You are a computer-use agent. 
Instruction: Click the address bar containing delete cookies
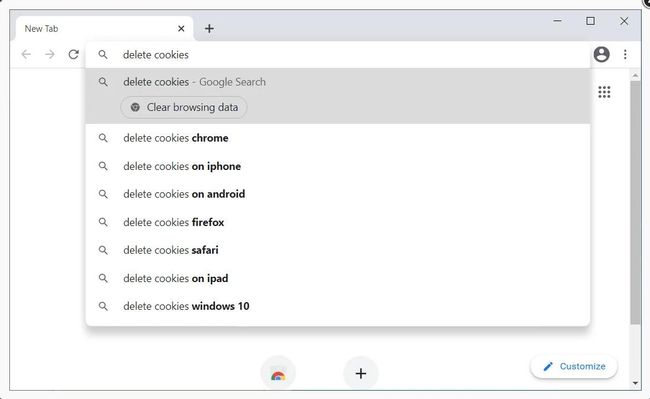pyautogui.click(x=337, y=55)
